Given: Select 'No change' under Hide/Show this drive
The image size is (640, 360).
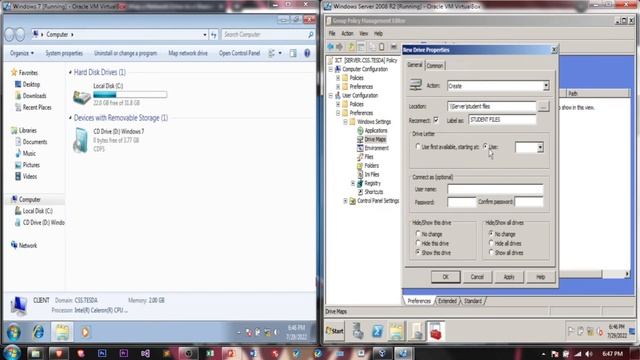Looking at the screenshot, I should (x=418, y=234).
